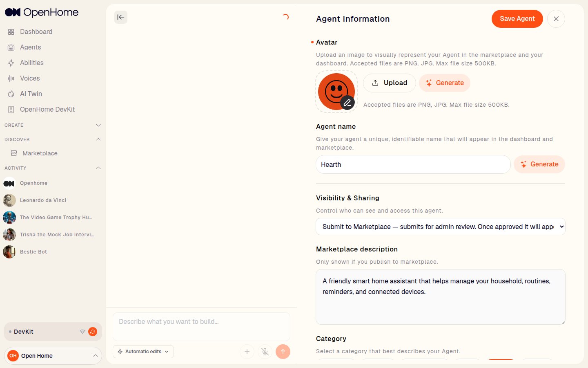The height and width of the screenshot is (368, 588).
Task: Click the Marketplace storefront icon
Action: coord(14,153)
